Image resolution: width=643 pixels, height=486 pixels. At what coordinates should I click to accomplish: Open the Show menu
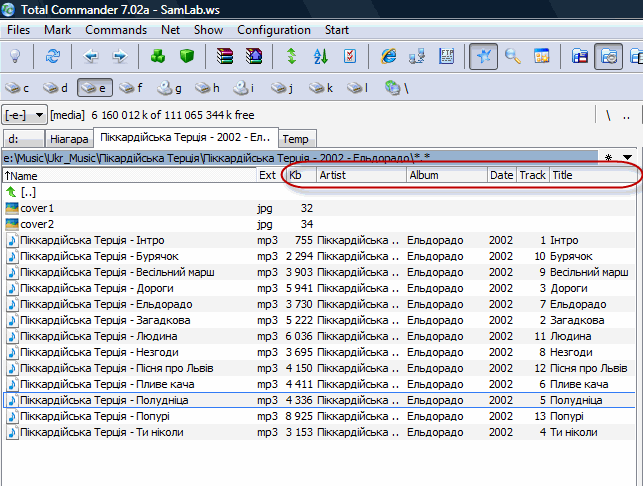pos(208,30)
